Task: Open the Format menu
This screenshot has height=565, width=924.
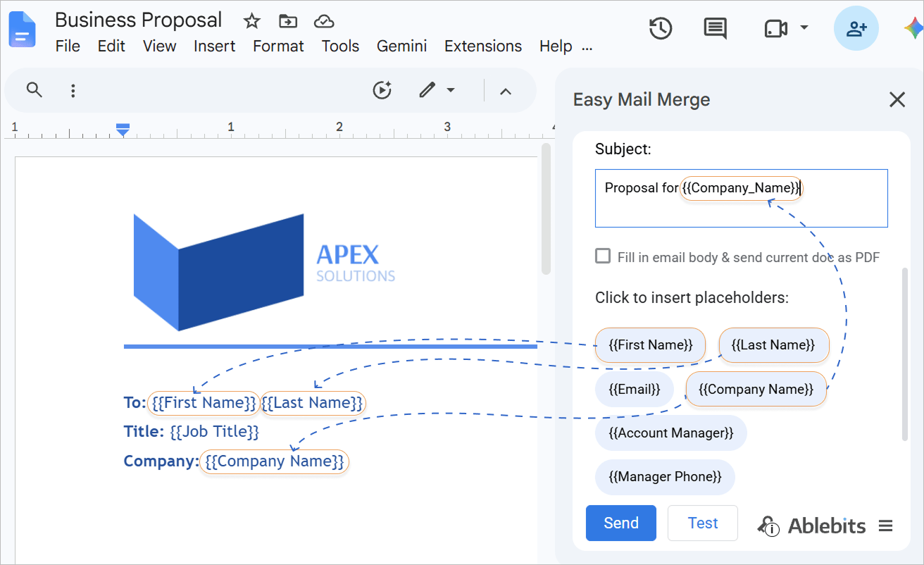Action: pos(279,46)
